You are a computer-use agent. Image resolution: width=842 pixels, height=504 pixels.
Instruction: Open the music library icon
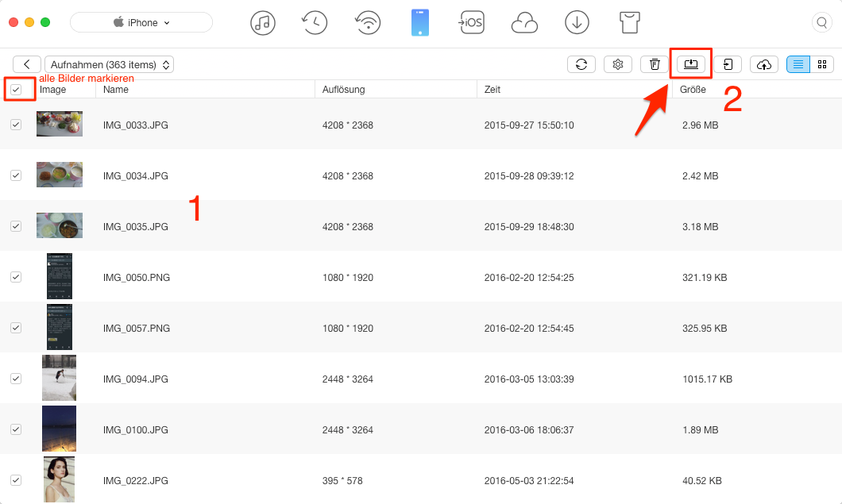coord(263,23)
